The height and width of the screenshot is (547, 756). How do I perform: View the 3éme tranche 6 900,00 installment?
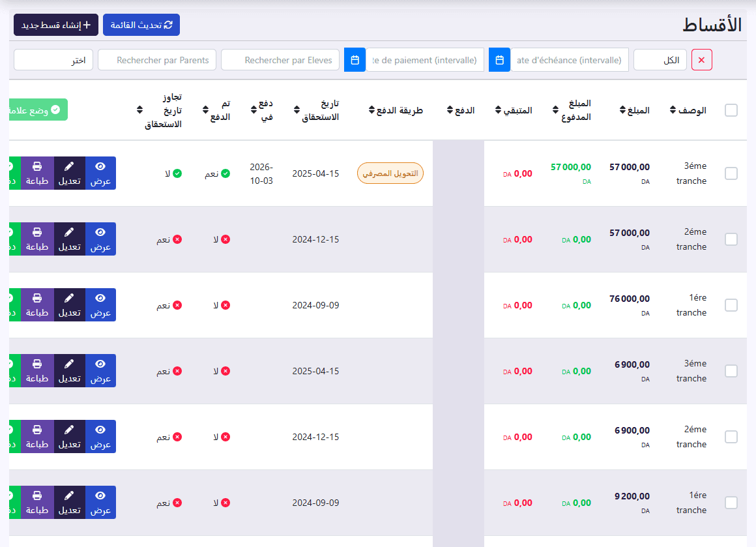(x=100, y=370)
